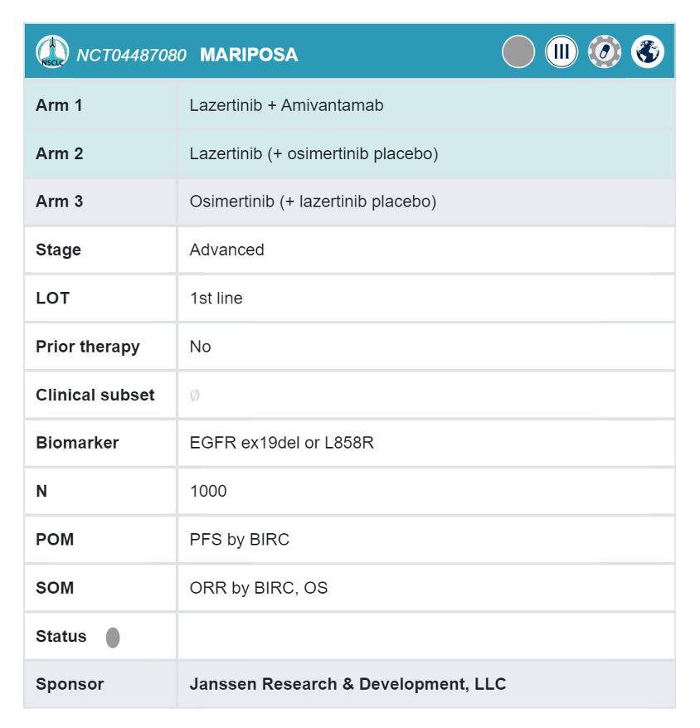Click EGFR ex19del or L858R biomarker
Viewport: 700px width, 728px height.
click(x=281, y=443)
